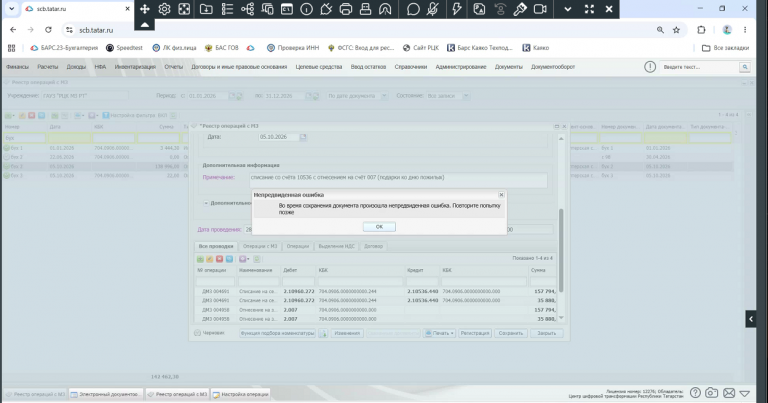The image size is (768, 403).
Task: Open the purple dropdown icon in проводки toolbar
Action: (x=243, y=259)
